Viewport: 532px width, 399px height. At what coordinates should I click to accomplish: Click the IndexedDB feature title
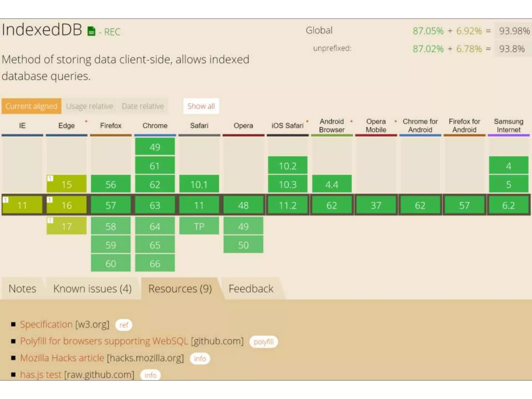[x=42, y=29]
